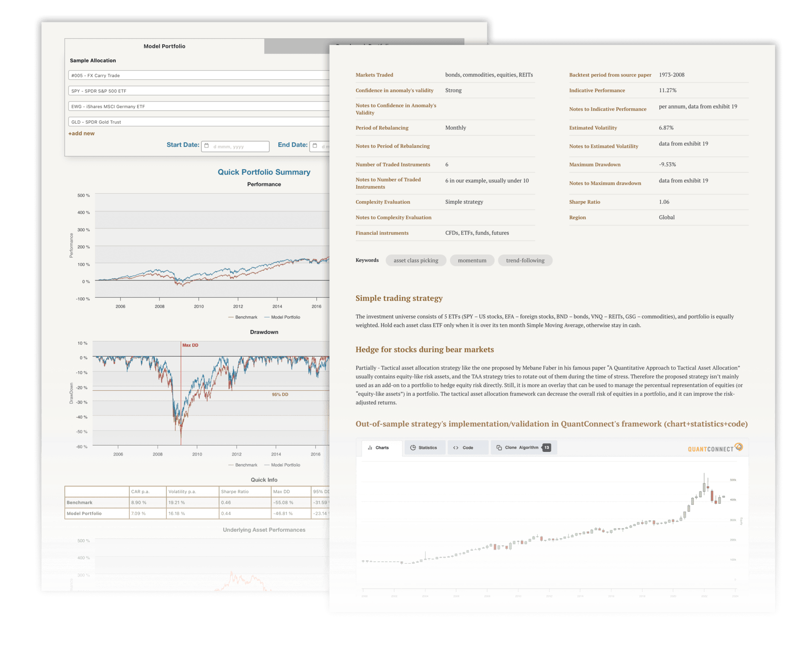Click the QuantConnect logo
This screenshot has width=812, height=653.
pyautogui.click(x=715, y=448)
